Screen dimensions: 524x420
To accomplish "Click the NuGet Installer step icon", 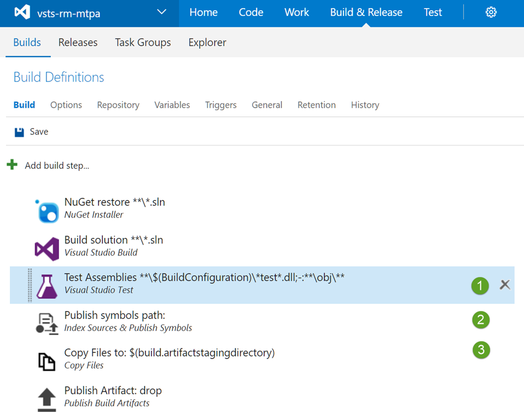I will coord(47,211).
